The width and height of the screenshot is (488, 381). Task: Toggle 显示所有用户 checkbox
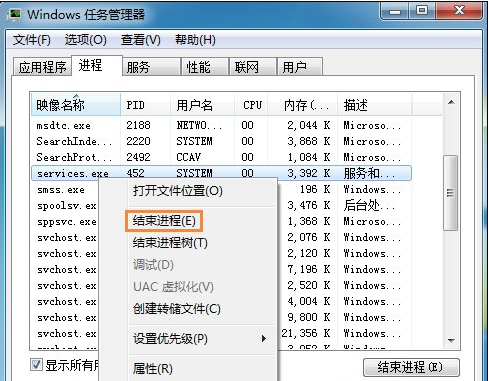(36, 365)
